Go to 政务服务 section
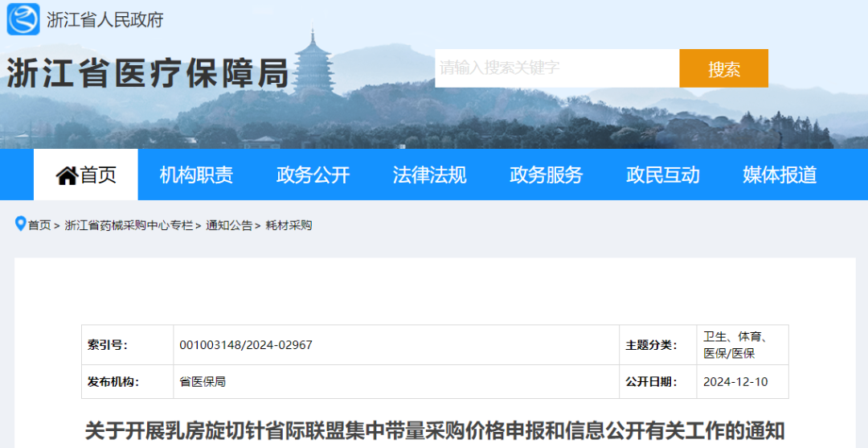Screen dimensions: 868x448 click(x=546, y=175)
